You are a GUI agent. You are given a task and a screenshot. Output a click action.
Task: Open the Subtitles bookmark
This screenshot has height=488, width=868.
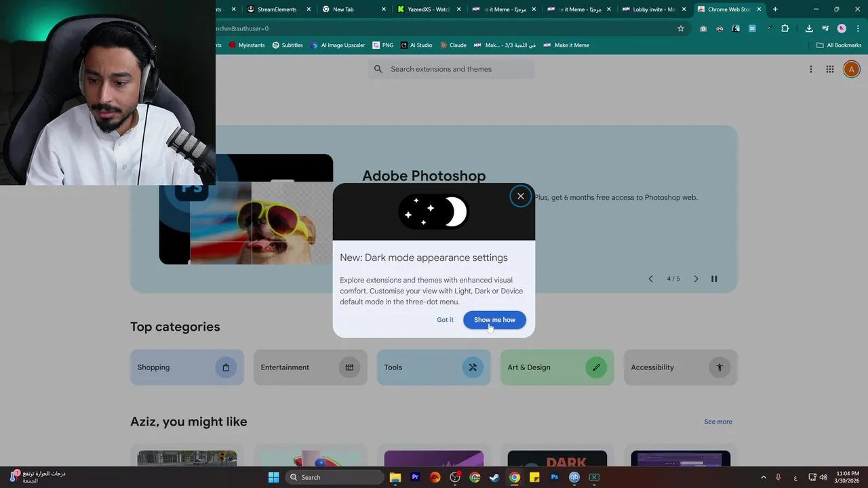click(x=288, y=45)
